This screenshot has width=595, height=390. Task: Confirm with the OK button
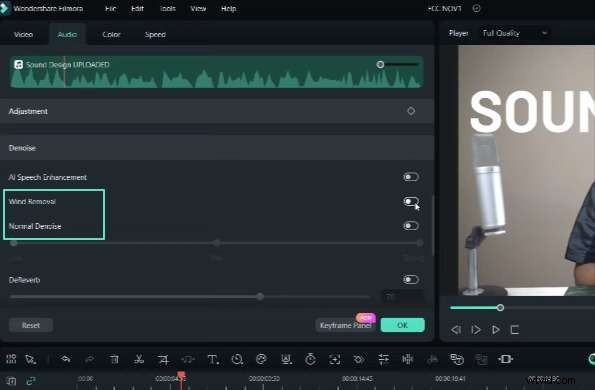(x=403, y=325)
